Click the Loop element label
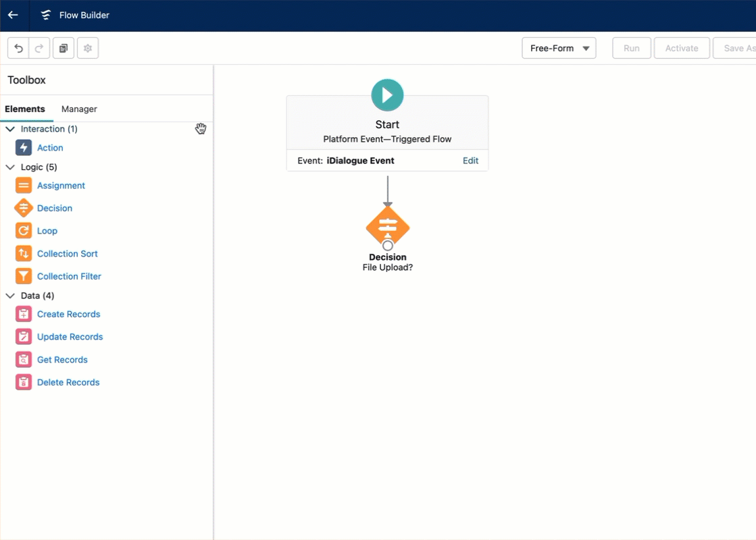 [x=47, y=231]
